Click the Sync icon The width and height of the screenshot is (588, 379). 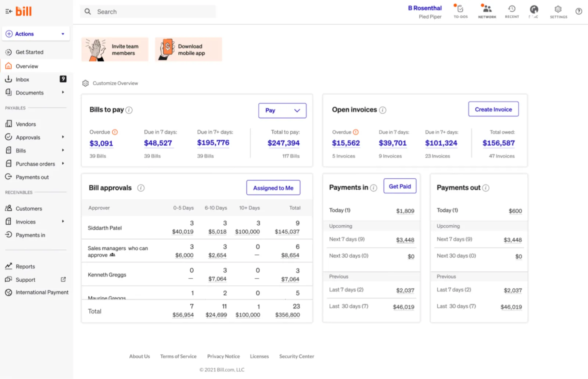click(534, 9)
